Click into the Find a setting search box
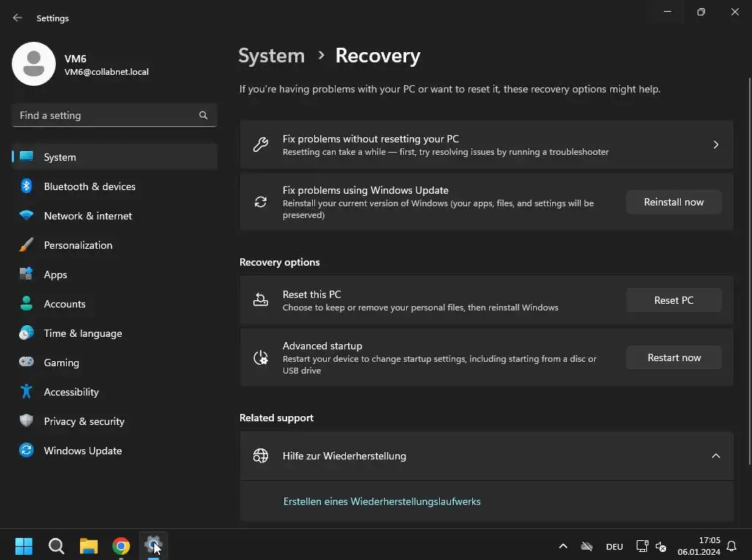 115,115
